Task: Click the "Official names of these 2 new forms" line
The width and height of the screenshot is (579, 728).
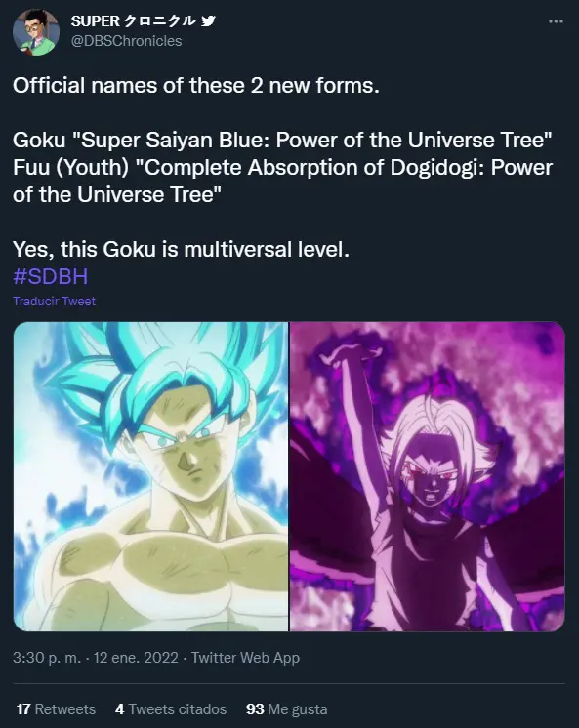Action: tap(196, 86)
